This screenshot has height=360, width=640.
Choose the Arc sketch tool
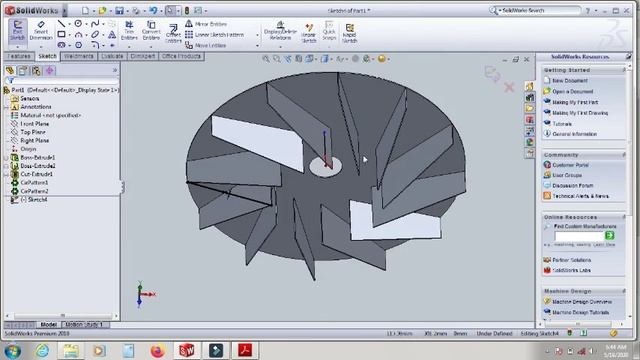coord(78,34)
